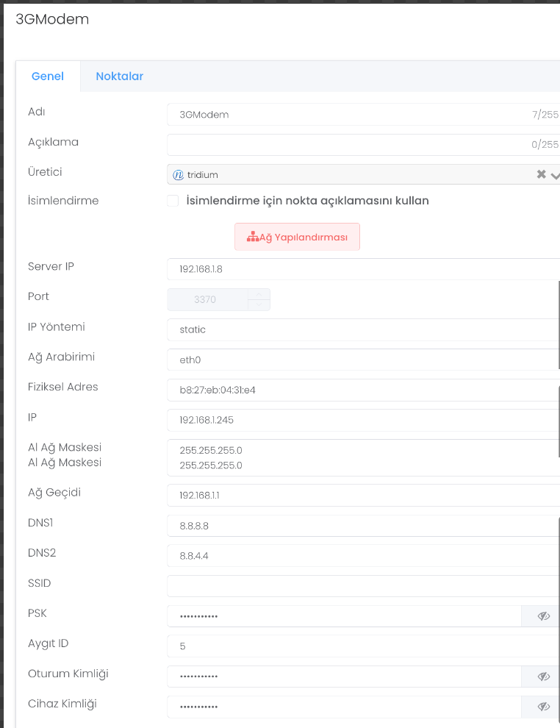The height and width of the screenshot is (728, 560).
Task: Select the Genel tab
Action: (48, 76)
